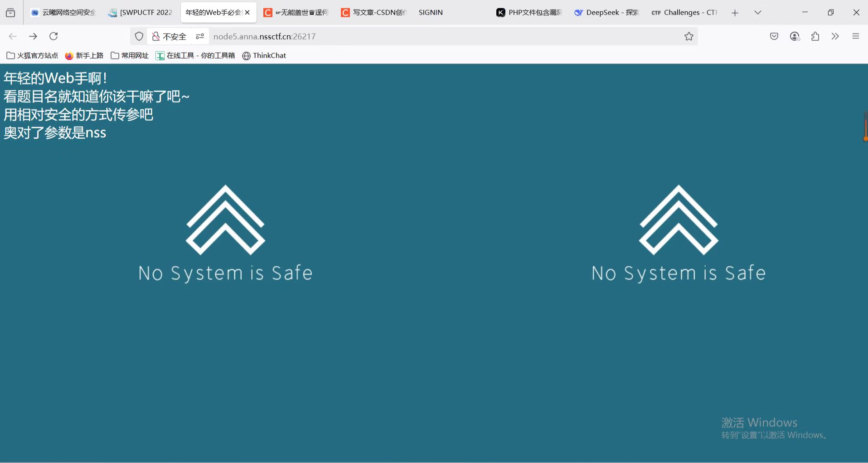Minimize the Firefox window
The image size is (868, 463).
click(x=805, y=12)
